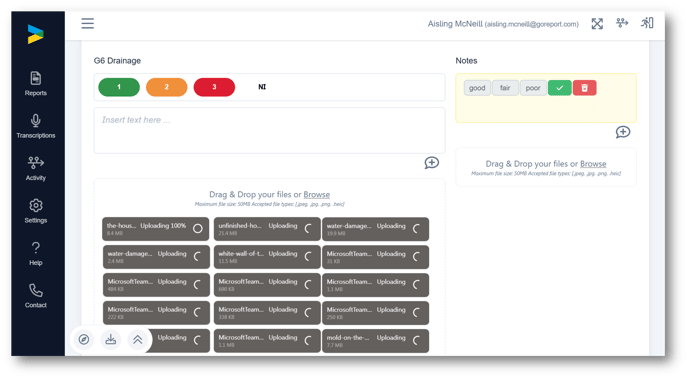Select red condition rating 3
The height and width of the screenshot is (379, 688).
tap(214, 87)
